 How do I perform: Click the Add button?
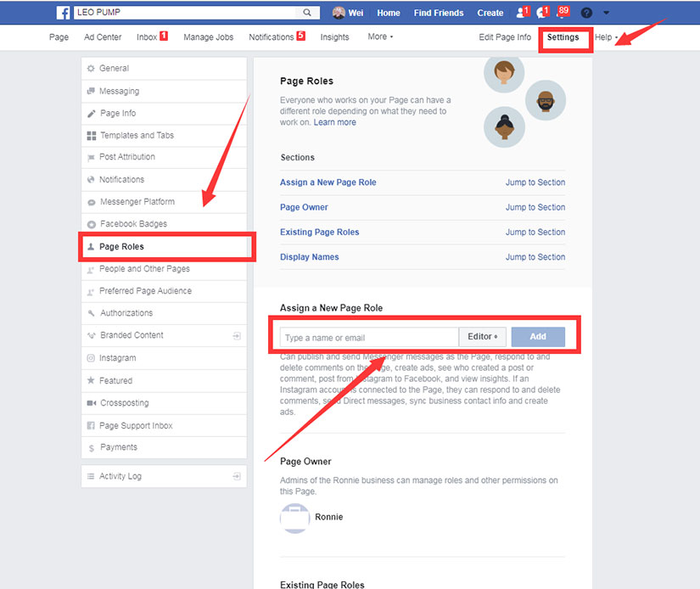point(538,337)
